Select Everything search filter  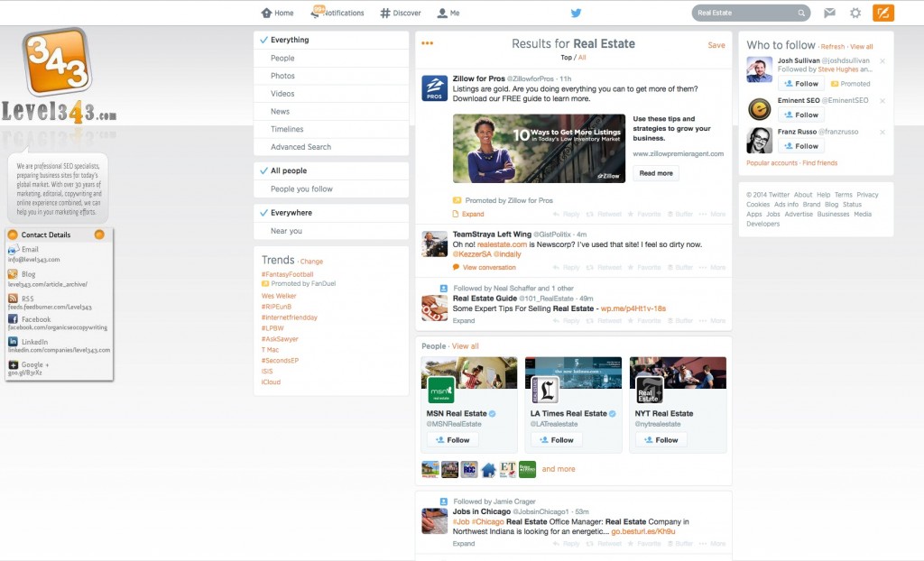(x=331, y=40)
